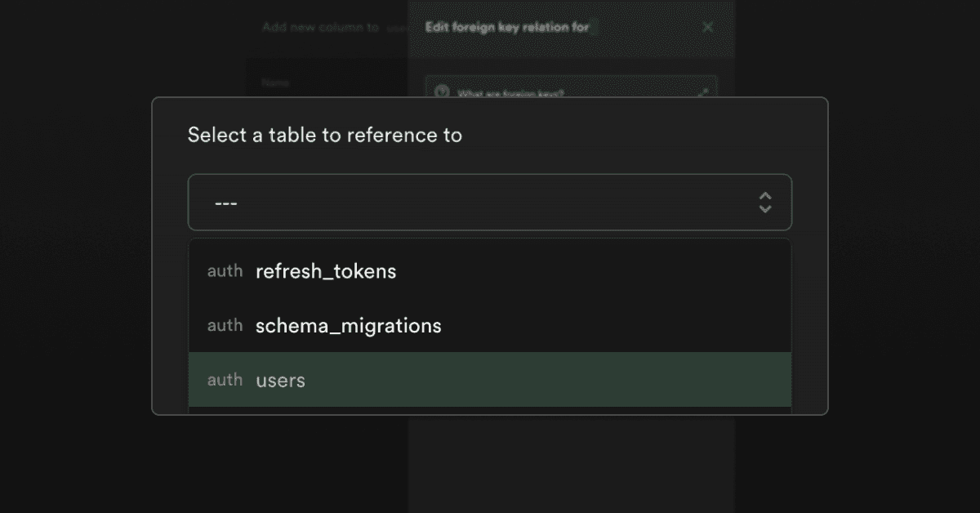980x513 pixels.
Task: Click the '---' placeholder value
Action: point(225,202)
